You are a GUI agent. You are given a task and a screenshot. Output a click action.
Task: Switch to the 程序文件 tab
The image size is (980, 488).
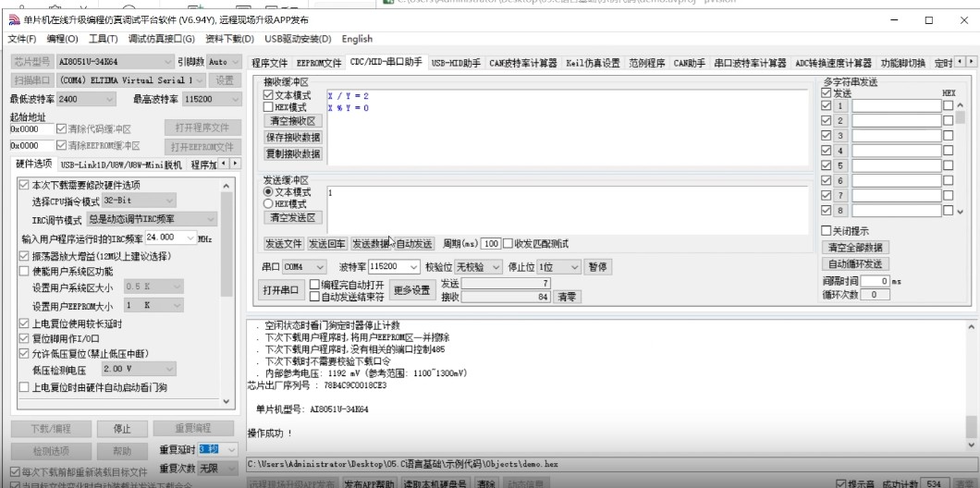click(x=269, y=63)
